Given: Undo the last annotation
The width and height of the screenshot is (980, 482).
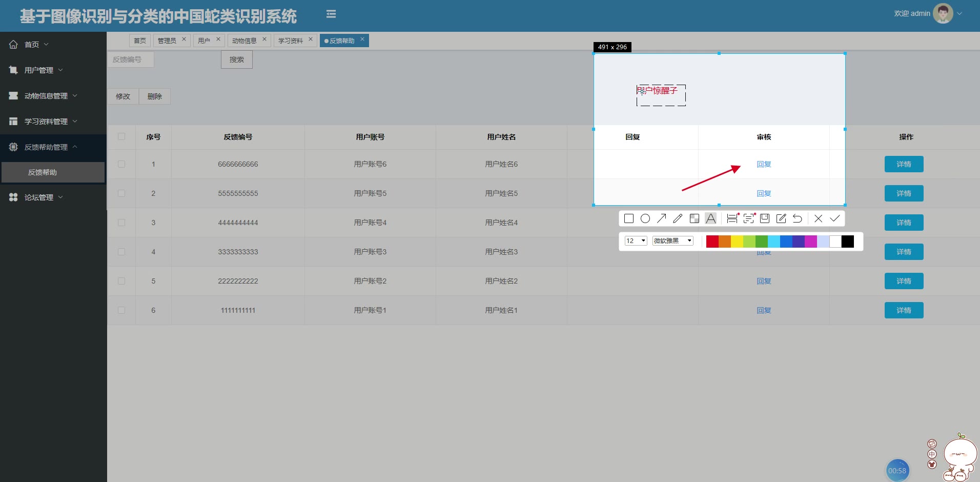Looking at the screenshot, I should pyautogui.click(x=798, y=218).
